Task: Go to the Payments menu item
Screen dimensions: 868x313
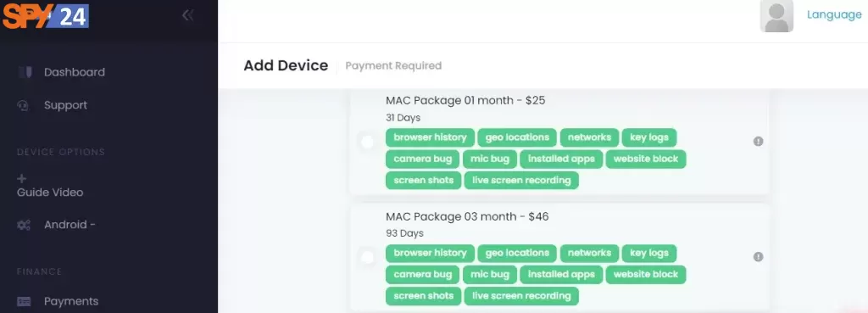Action: (x=71, y=301)
